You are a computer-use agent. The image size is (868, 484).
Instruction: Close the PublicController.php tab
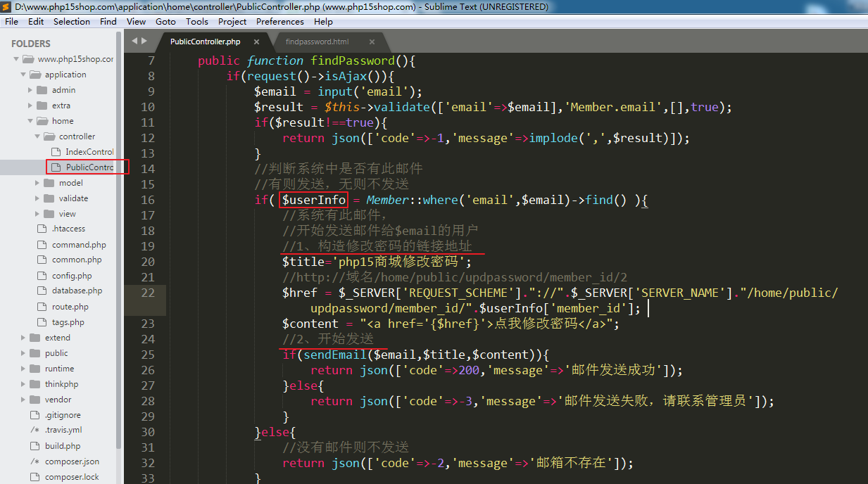click(256, 42)
